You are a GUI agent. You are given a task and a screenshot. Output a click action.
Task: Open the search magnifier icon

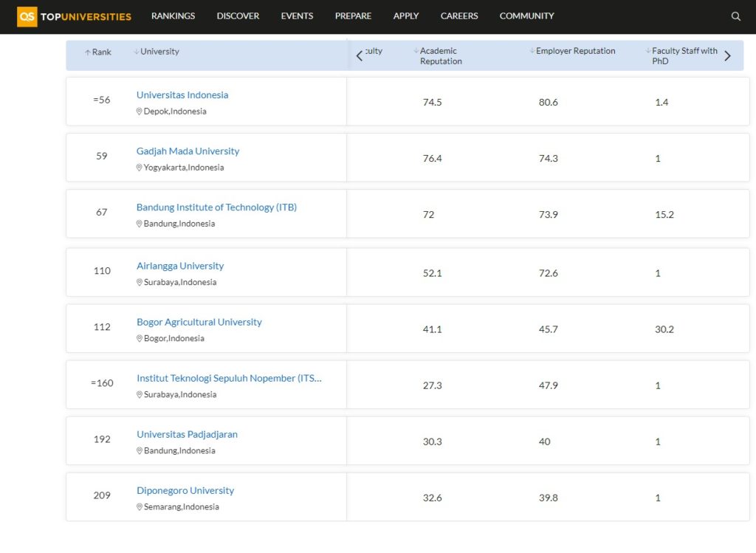[x=735, y=16]
